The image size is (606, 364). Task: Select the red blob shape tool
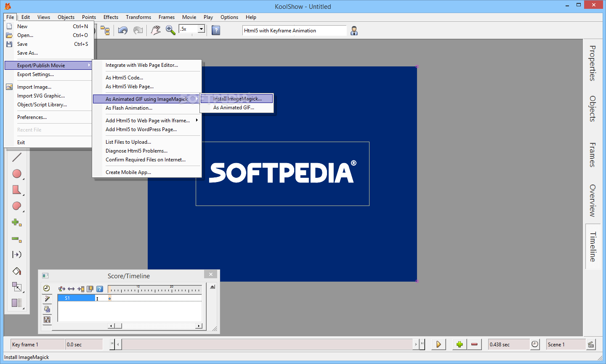tap(17, 206)
